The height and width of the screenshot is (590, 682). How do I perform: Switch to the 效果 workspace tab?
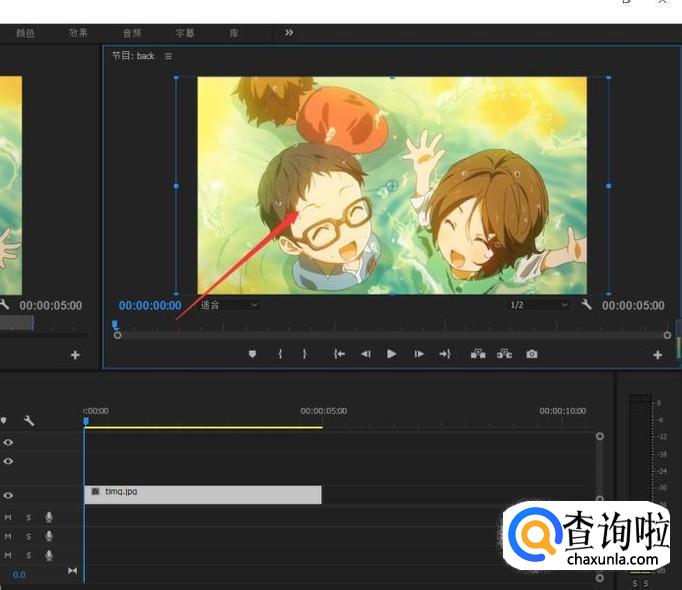78,33
